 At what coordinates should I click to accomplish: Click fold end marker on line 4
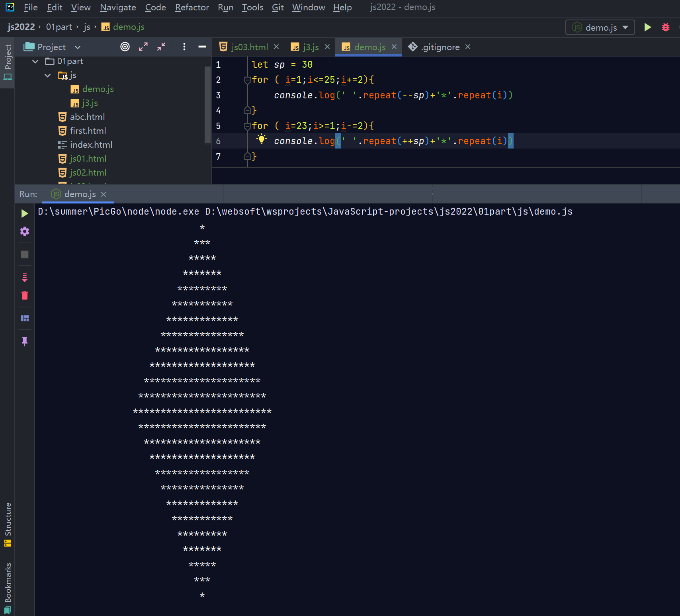[x=247, y=110]
